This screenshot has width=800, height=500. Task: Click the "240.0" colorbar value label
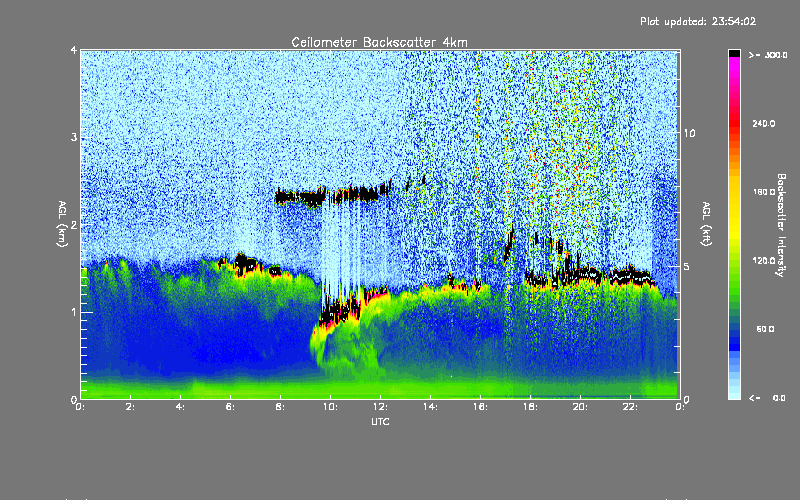coord(763,123)
